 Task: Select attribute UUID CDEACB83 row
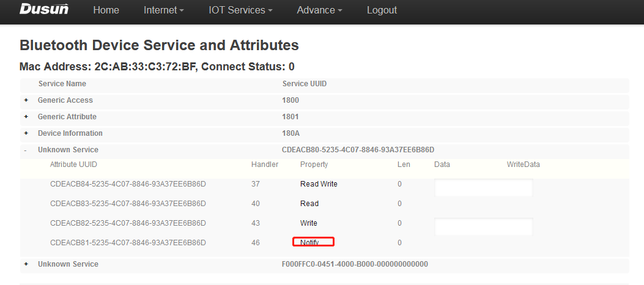tap(128, 204)
